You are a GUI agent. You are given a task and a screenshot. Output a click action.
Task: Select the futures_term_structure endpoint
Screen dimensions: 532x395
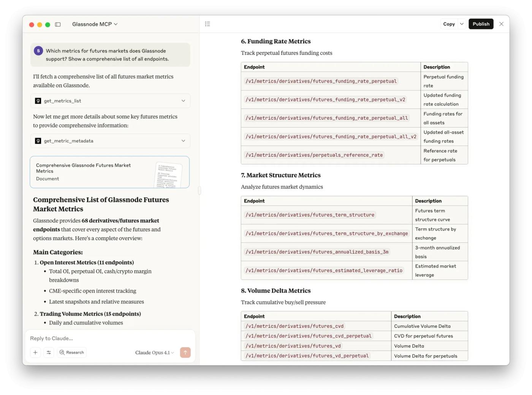(x=310, y=215)
